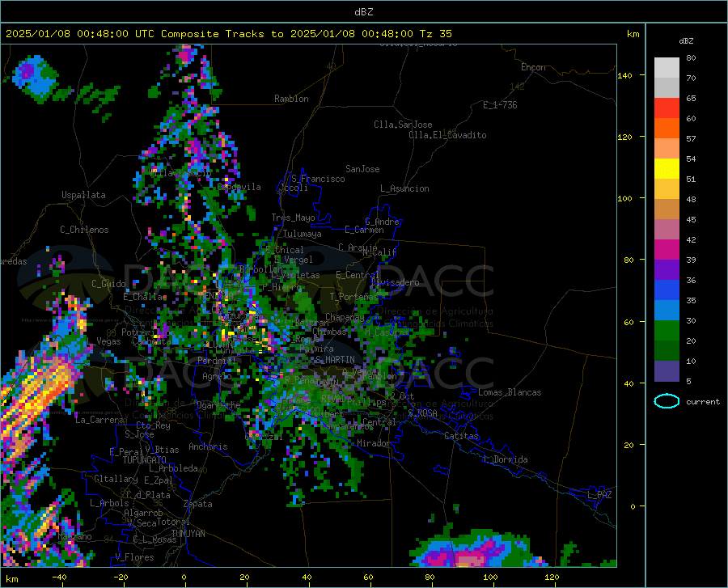The image size is (728, 588).
Task: Click the E_1-736 map label
Action: click(500, 105)
